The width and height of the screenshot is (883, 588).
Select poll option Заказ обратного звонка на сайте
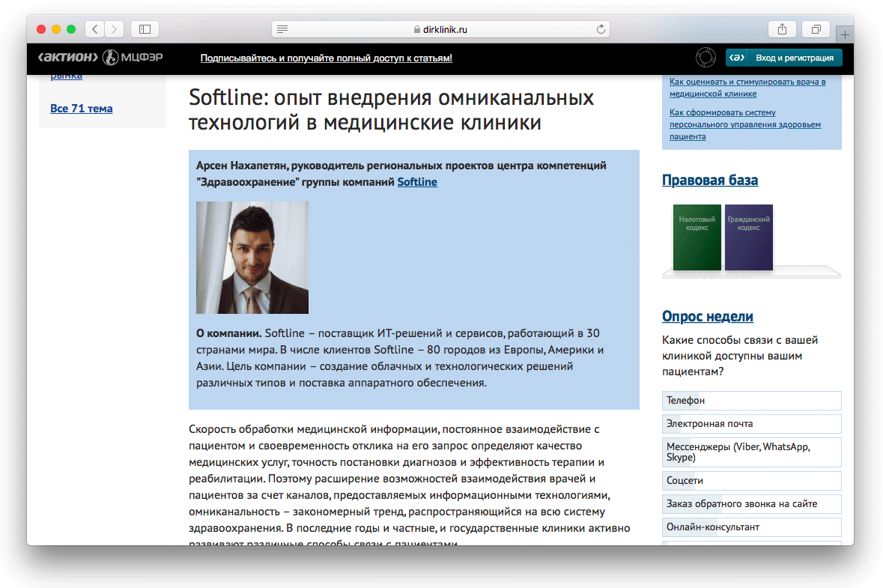click(752, 503)
